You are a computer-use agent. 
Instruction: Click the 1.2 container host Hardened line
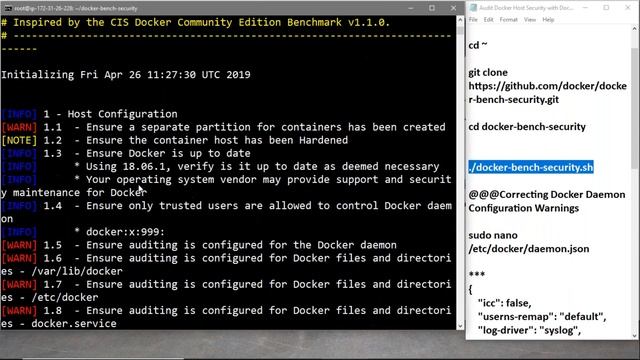(175, 140)
